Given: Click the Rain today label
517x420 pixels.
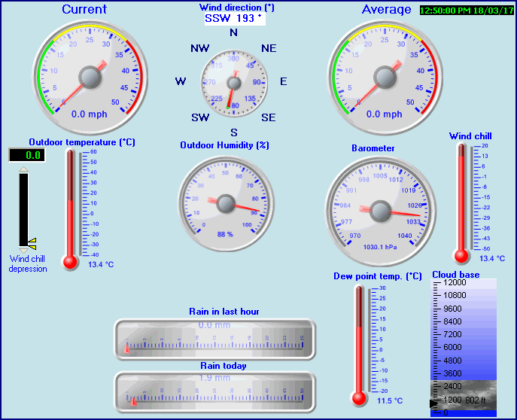Looking at the screenshot, I should [x=224, y=366].
